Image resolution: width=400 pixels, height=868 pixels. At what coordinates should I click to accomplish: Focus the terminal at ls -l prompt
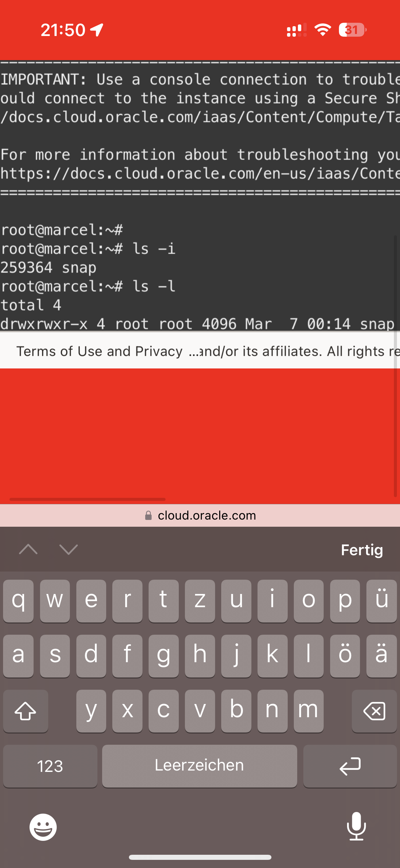click(88, 286)
